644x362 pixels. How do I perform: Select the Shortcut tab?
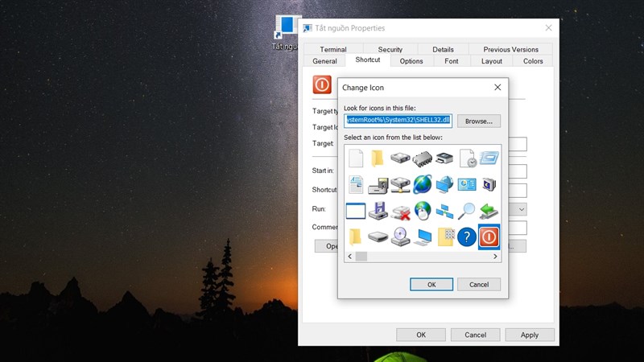tap(368, 60)
